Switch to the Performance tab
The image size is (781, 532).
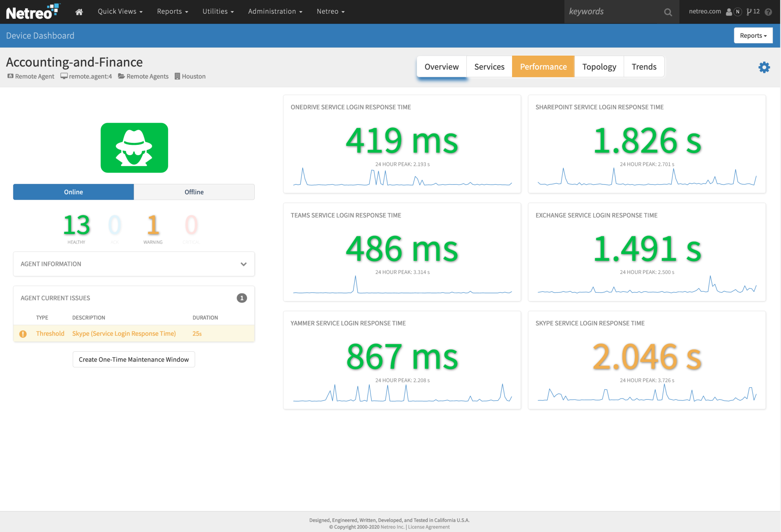click(543, 66)
